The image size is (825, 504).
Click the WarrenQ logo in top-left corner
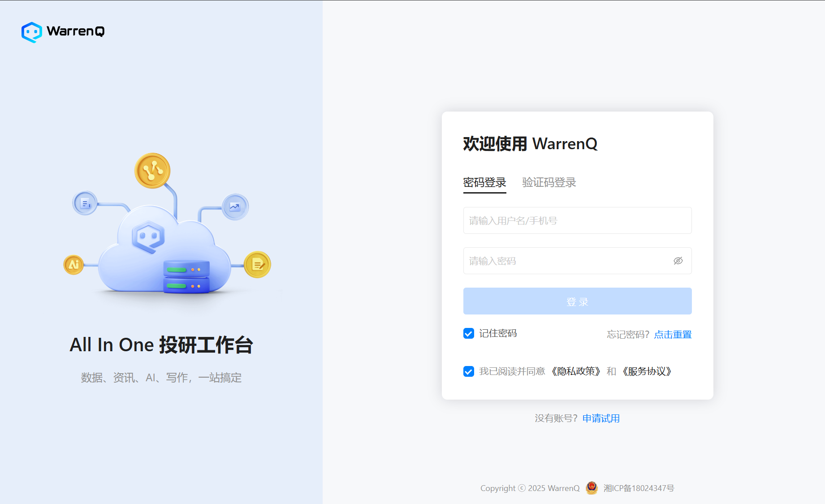[63, 32]
